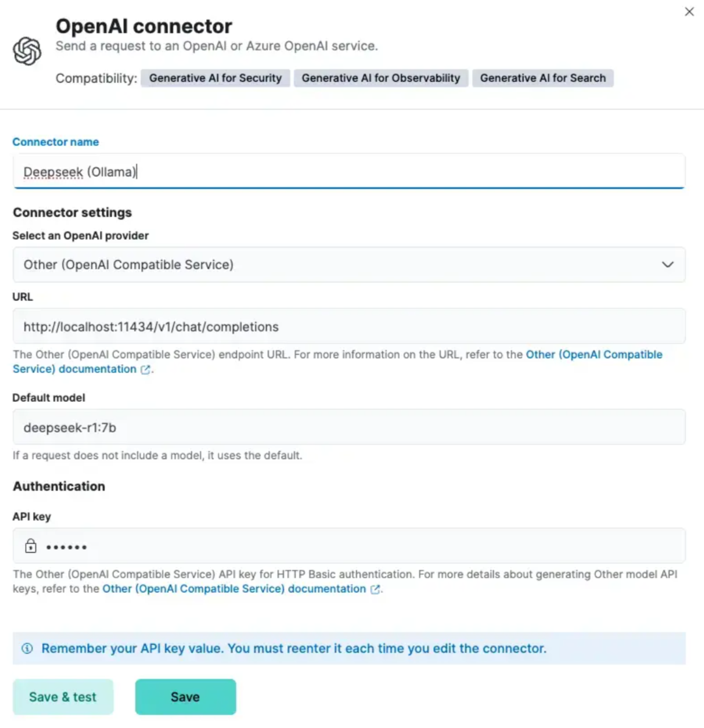Click the Generative AI for Security badge
This screenshot has width=704, height=728.
pos(215,78)
